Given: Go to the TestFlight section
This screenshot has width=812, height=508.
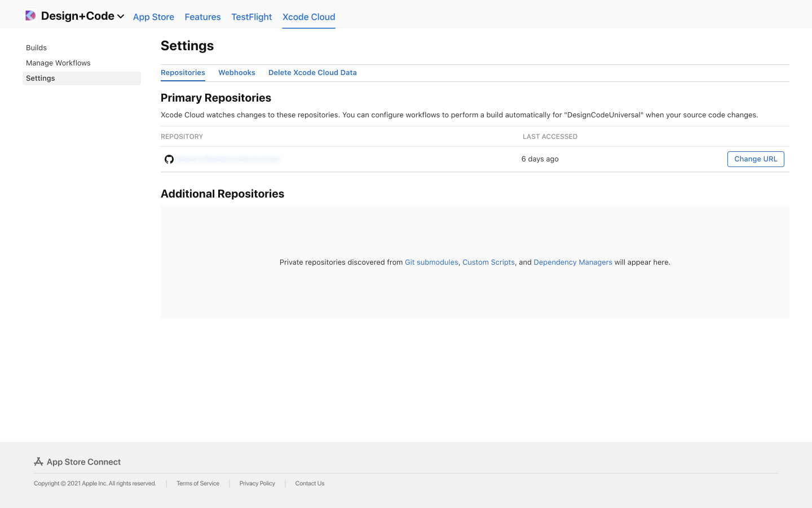Looking at the screenshot, I should (251, 17).
